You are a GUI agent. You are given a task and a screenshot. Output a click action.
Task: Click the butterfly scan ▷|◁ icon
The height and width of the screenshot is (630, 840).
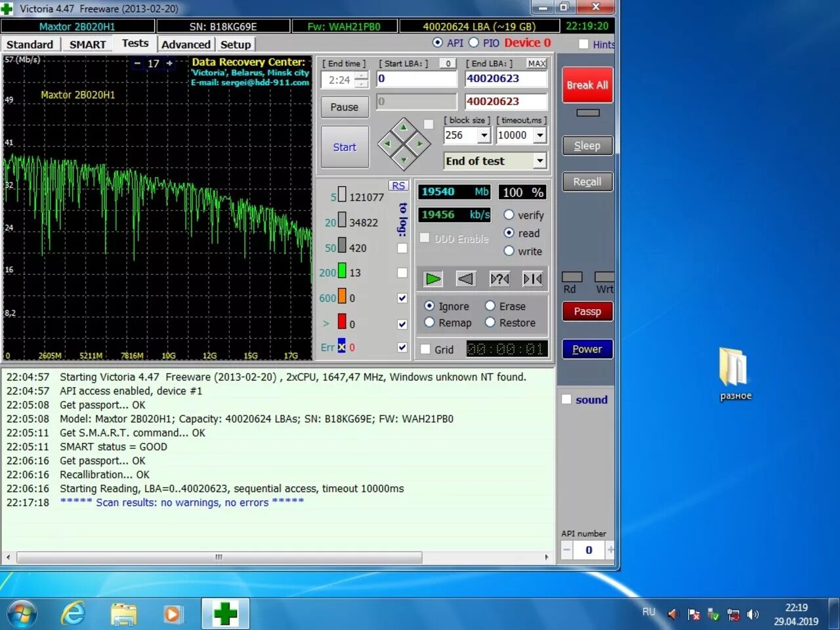click(533, 279)
